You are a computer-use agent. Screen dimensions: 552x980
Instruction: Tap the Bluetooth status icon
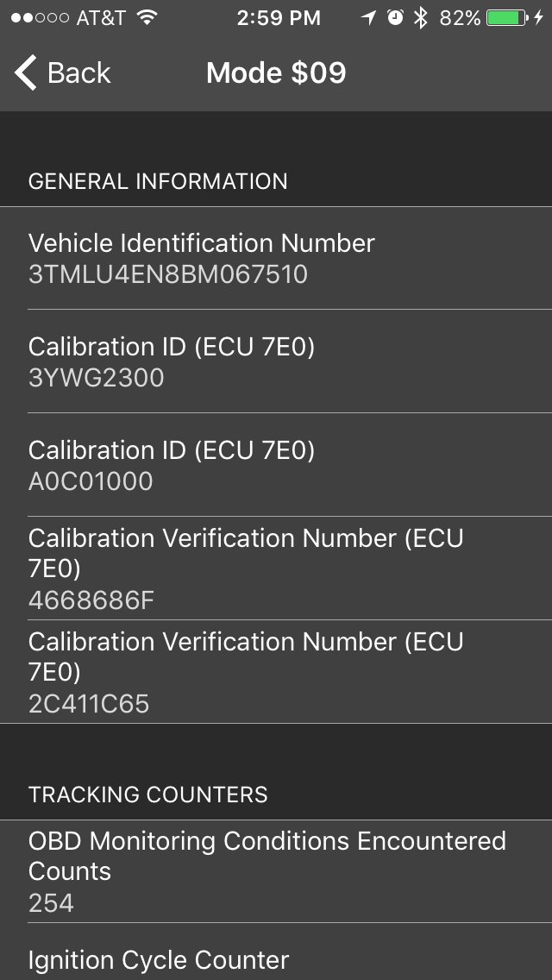click(422, 18)
